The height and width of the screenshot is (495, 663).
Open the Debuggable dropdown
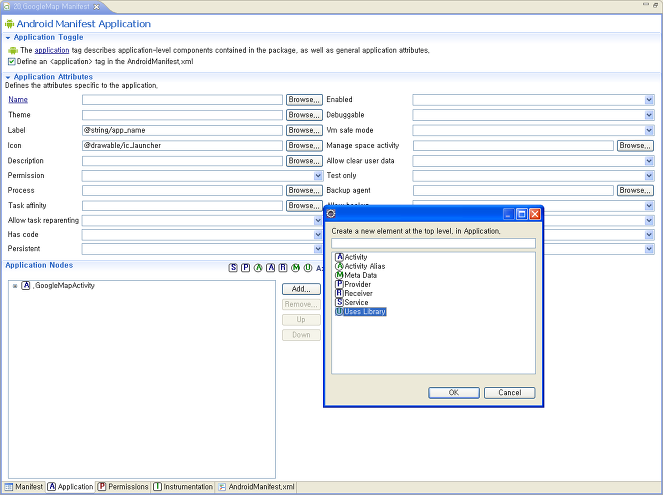[x=649, y=115]
